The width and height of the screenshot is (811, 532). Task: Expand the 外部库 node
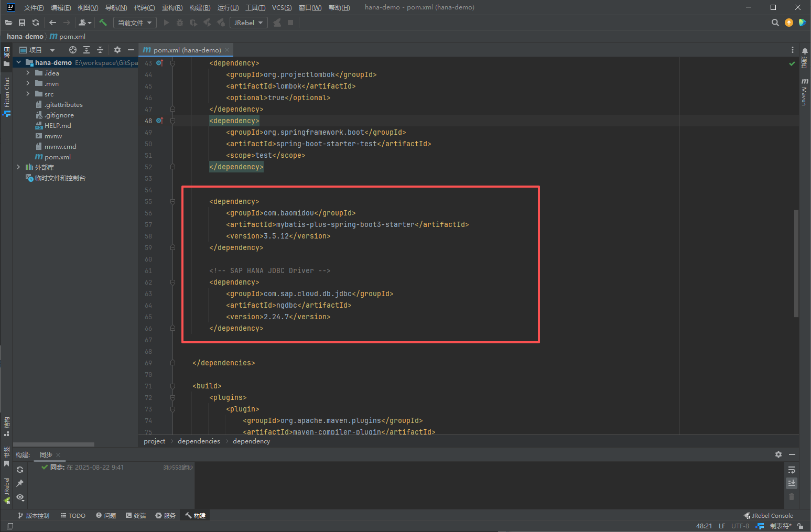(x=19, y=167)
